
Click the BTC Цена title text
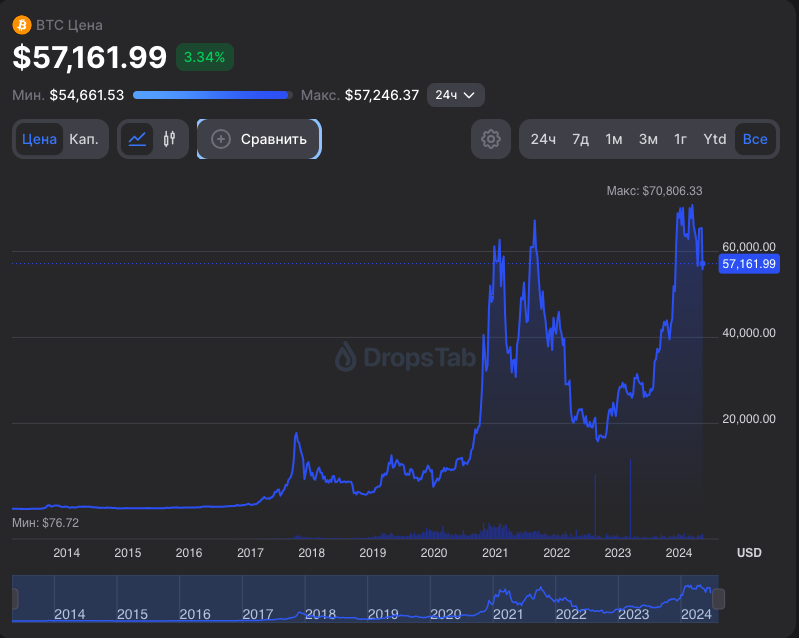tap(69, 25)
